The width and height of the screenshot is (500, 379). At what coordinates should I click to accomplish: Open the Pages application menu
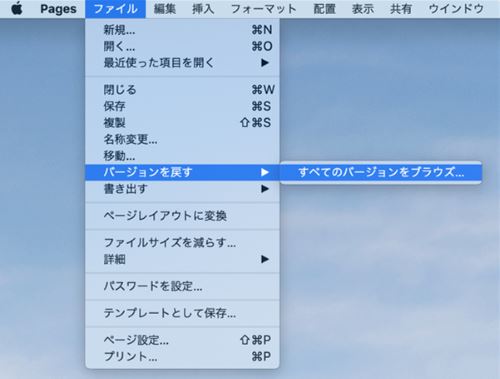tap(58, 9)
